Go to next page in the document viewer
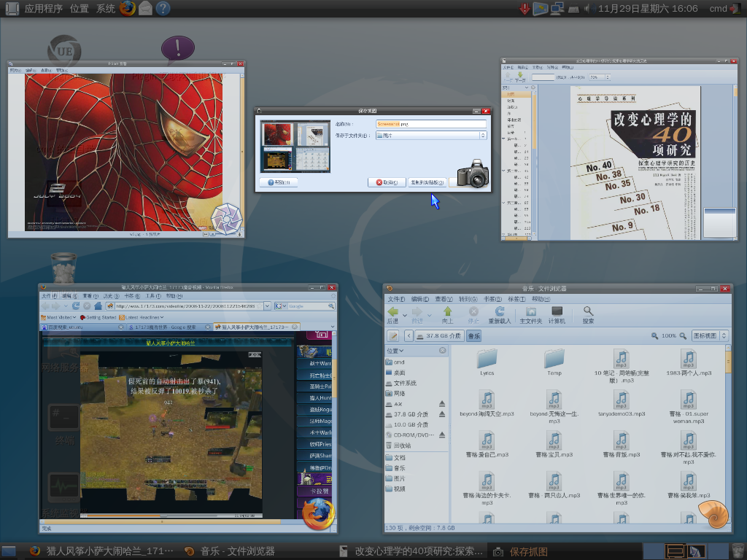Screen dimensions: 747x560 pos(520,77)
